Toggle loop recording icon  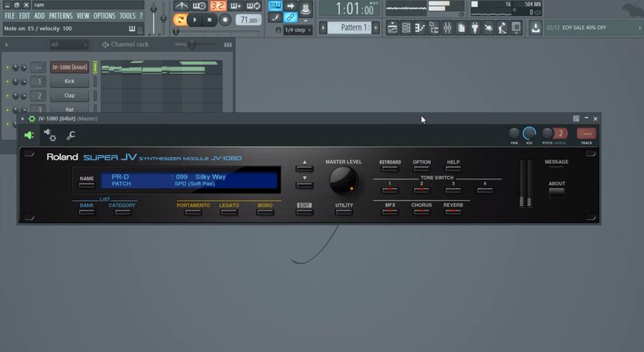pos(253,6)
